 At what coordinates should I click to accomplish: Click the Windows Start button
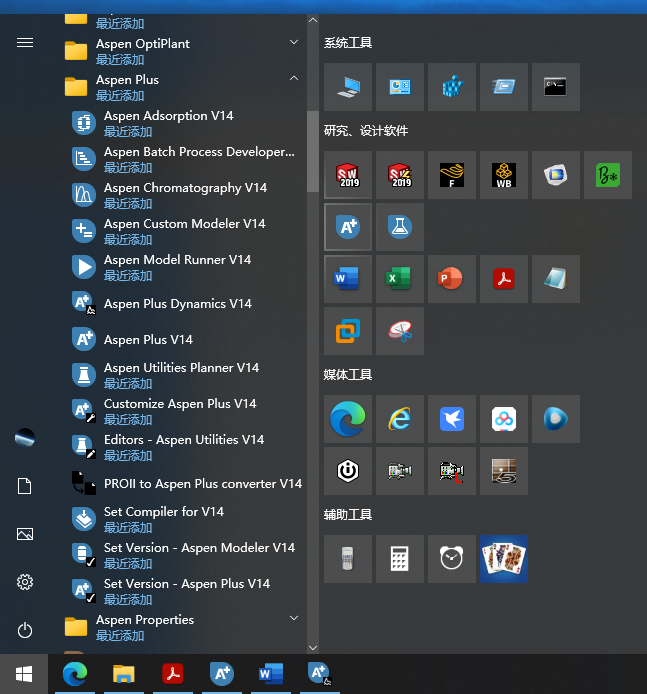click(x=24, y=674)
